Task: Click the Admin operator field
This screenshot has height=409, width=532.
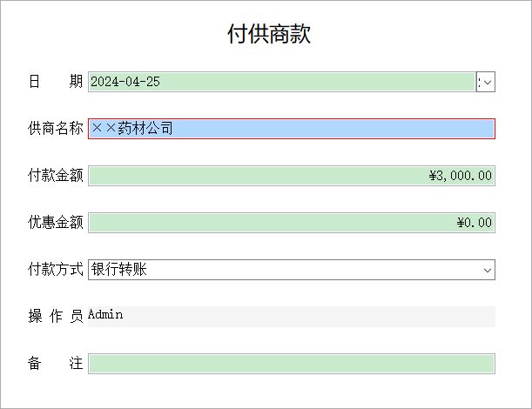Action: click(106, 315)
